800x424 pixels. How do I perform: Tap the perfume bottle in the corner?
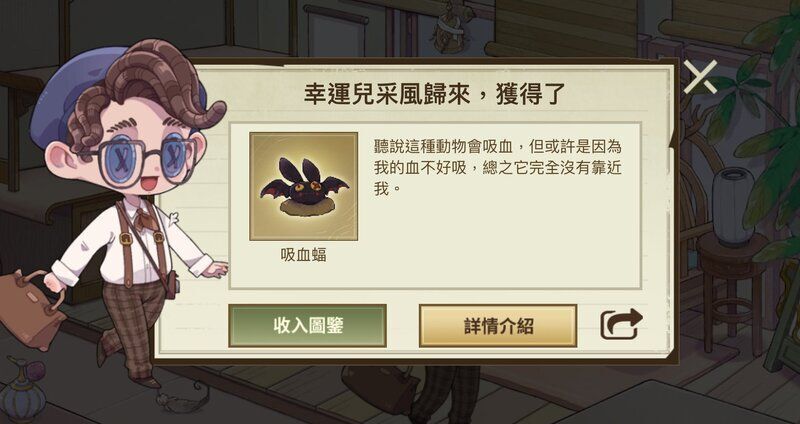[23, 391]
